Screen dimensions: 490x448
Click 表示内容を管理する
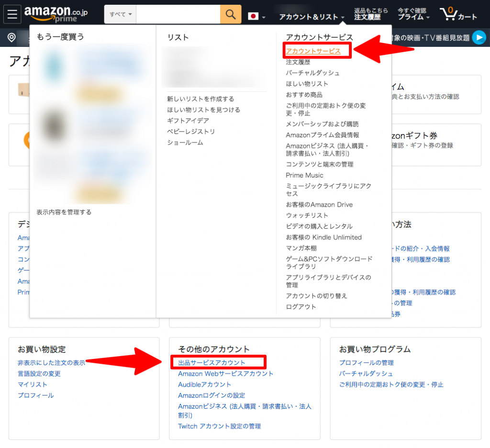point(64,213)
